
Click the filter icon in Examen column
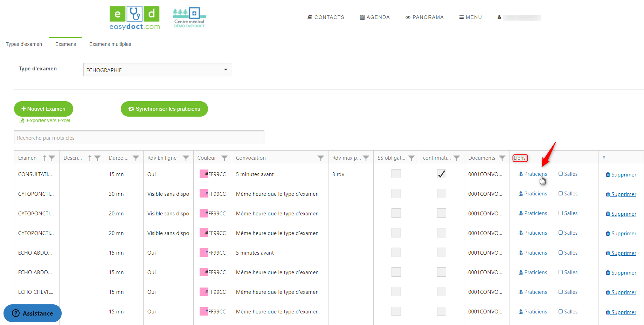click(x=52, y=158)
